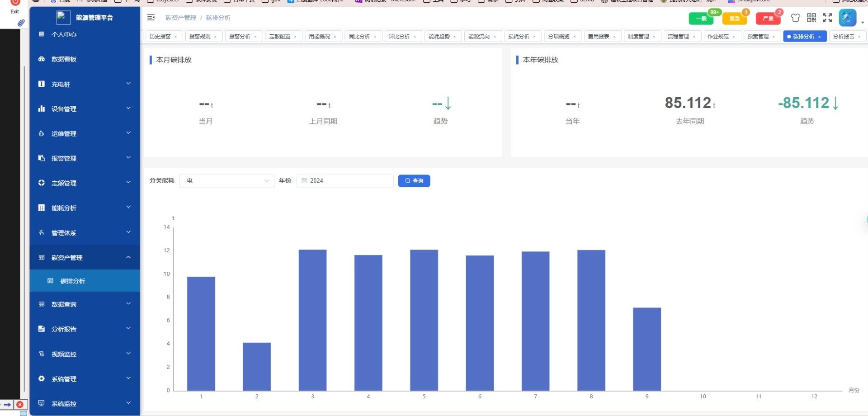The width and height of the screenshot is (868, 416).
Task: Open the theme (shirt) icon settings
Action: coord(795,18)
